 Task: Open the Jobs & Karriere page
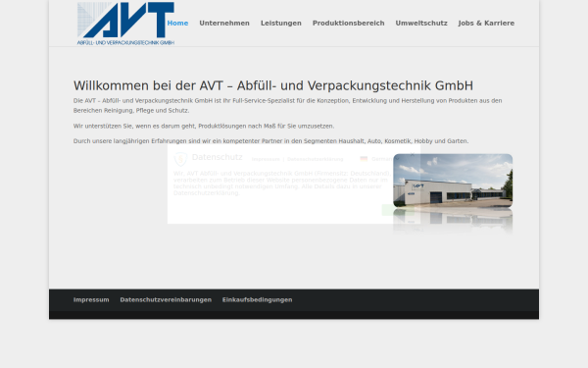(x=486, y=24)
